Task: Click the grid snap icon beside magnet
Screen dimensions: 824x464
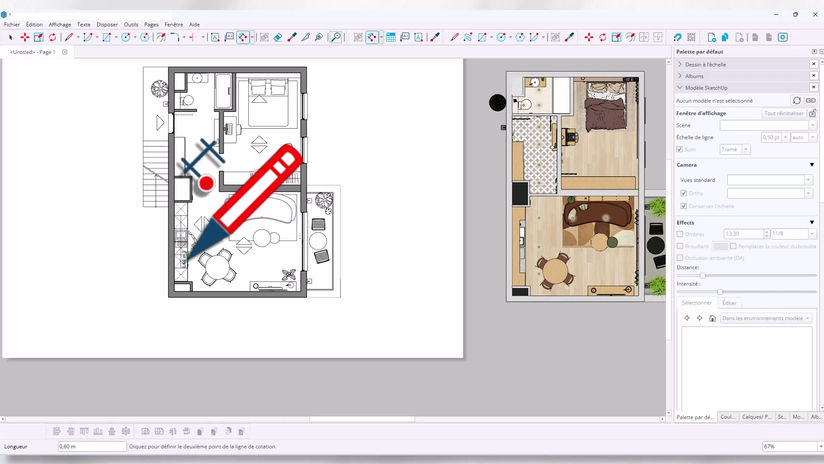Action: (x=692, y=37)
